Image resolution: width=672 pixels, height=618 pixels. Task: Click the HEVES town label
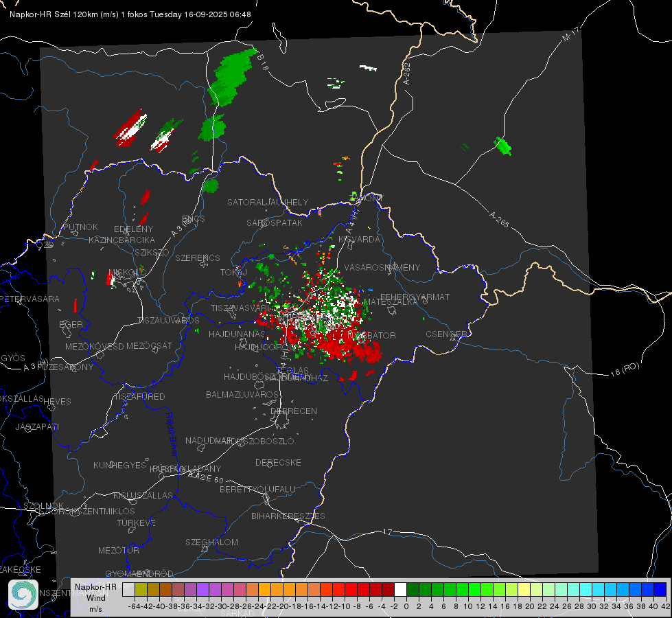click(x=57, y=402)
